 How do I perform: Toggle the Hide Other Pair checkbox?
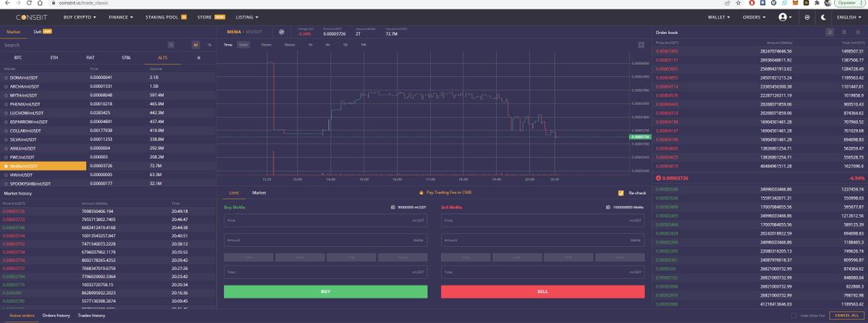coord(793,316)
